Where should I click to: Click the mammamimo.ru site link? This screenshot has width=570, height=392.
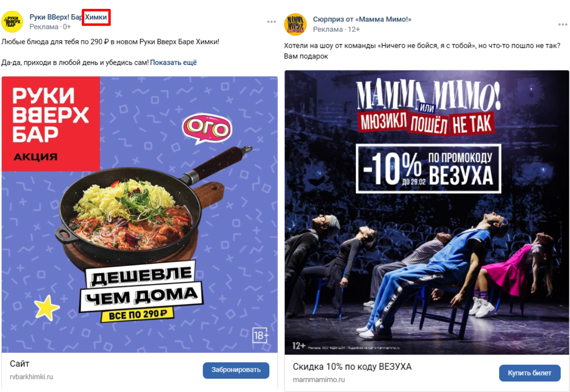(x=319, y=380)
